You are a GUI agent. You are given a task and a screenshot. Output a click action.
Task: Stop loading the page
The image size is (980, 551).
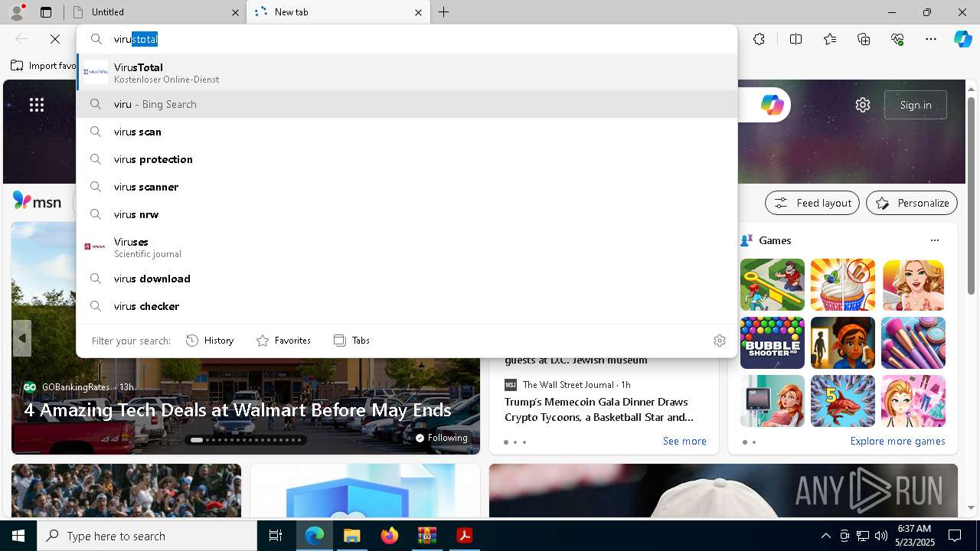[55, 39]
